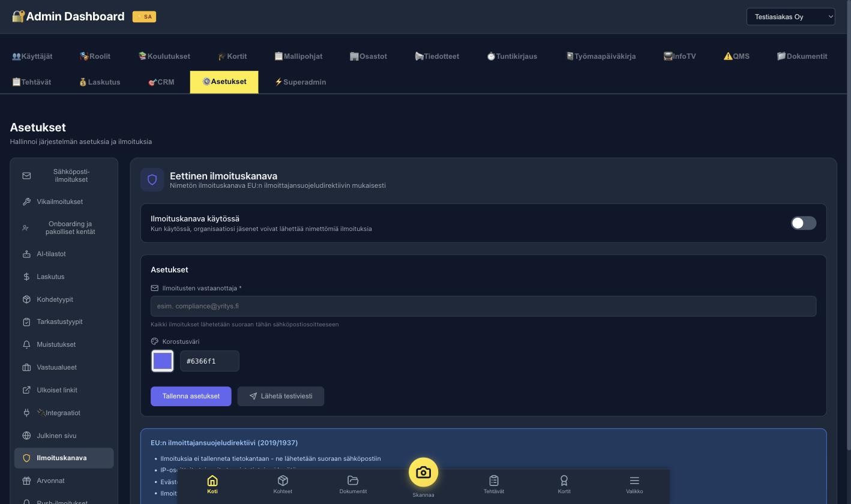Screen dimensions: 851x504
Task: Click gift icon for Arvonnat
Action: [26, 481]
